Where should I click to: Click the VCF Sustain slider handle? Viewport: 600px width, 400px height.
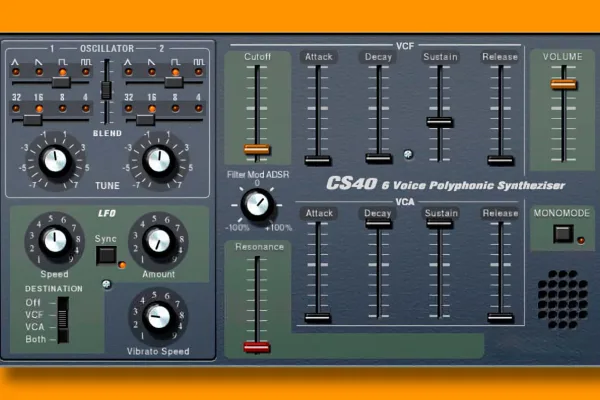439,122
